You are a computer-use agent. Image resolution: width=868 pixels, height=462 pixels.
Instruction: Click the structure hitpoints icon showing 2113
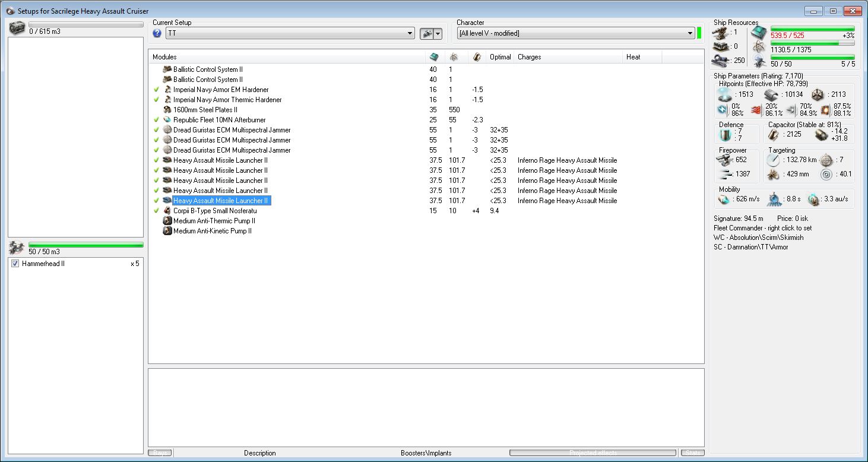(x=818, y=94)
